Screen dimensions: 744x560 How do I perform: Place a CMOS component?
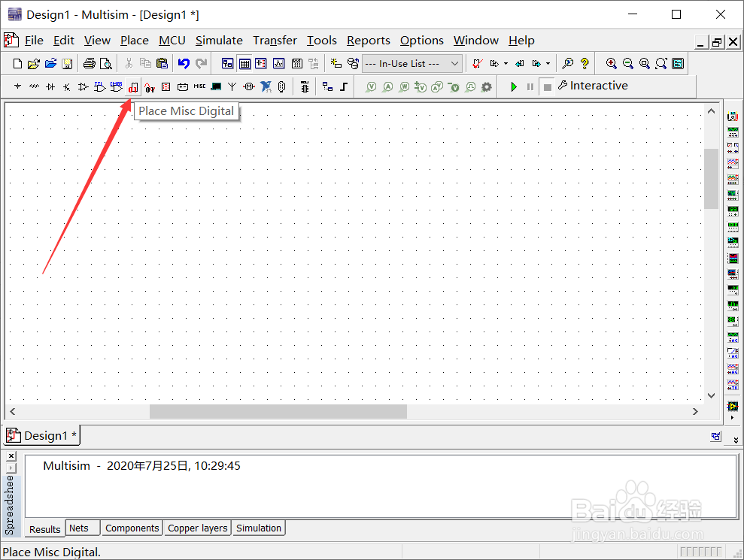117,86
